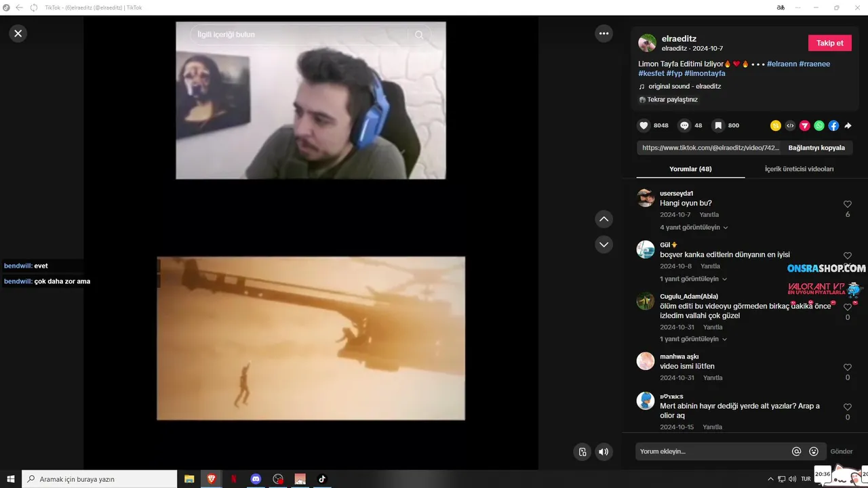868x488 pixels.
Task: Expand 1 yanıt görüntüleyin under Cugulu_Adam's comment
Action: (x=694, y=338)
